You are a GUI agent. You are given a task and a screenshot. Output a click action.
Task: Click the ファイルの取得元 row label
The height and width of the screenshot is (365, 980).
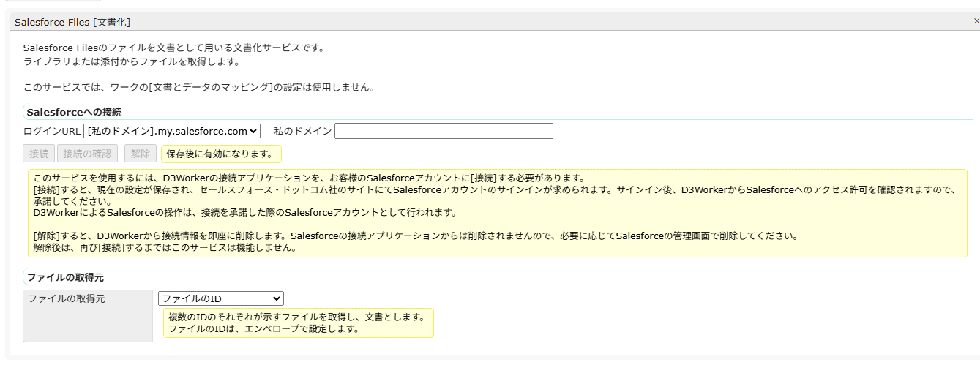click(67, 298)
